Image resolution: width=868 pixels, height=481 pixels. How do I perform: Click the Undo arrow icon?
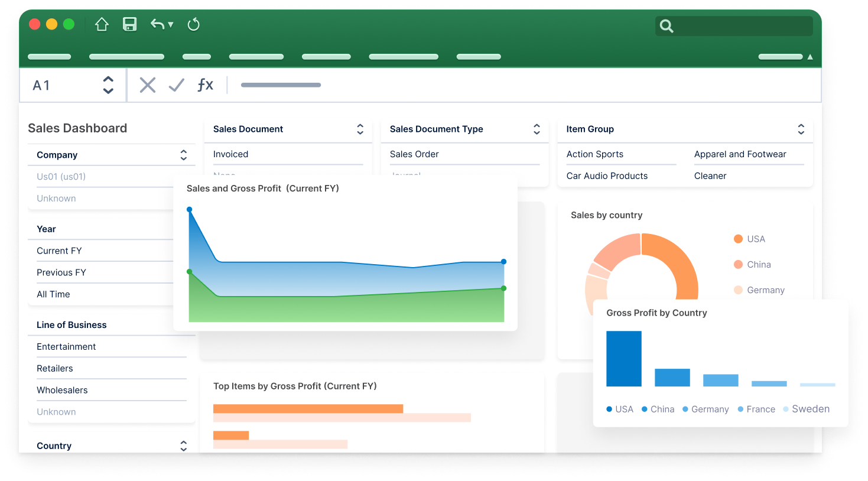[x=157, y=24]
